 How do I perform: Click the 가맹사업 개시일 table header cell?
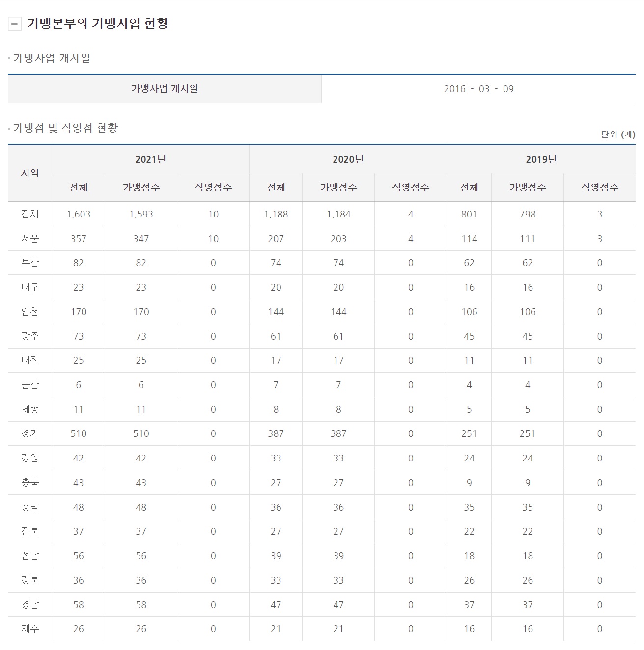165,89
